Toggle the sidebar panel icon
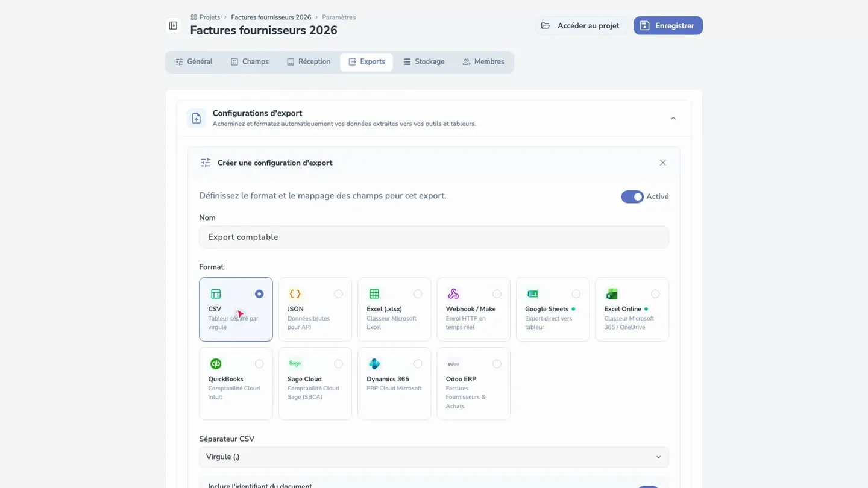This screenshot has width=868, height=488. [173, 26]
